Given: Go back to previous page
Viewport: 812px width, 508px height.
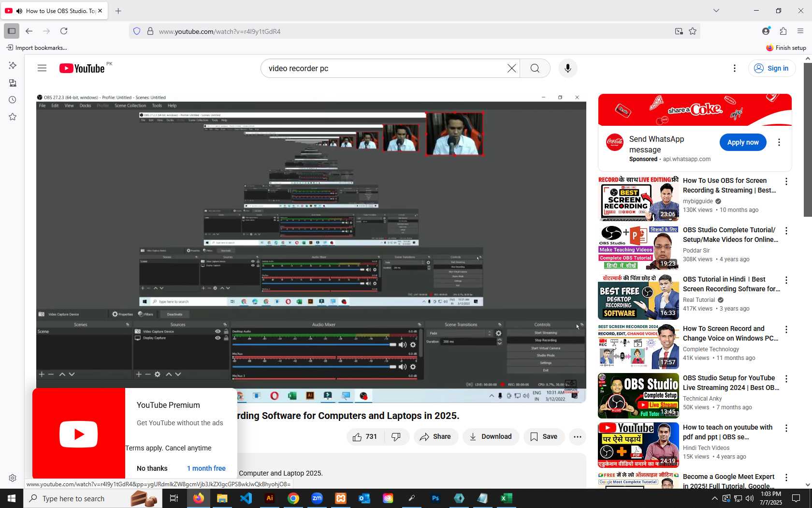Looking at the screenshot, I should [x=29, y=31].
